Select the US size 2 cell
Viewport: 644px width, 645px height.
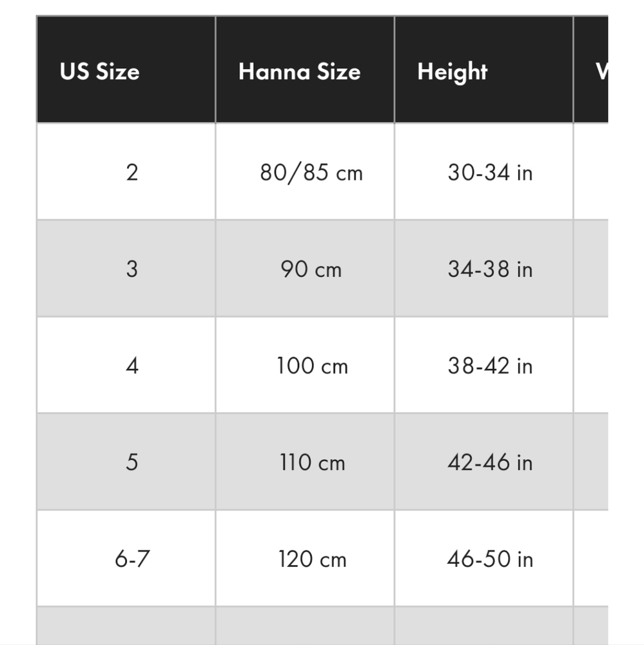[x=126, y=172]
